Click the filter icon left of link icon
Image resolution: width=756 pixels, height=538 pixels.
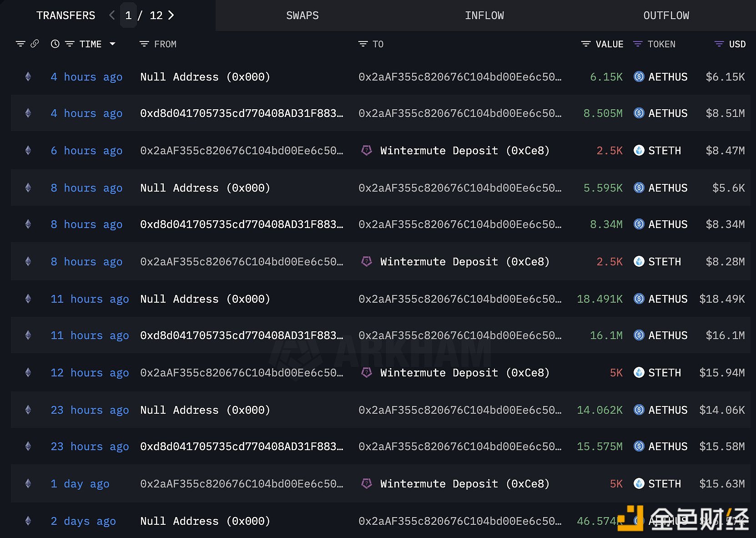20,44
